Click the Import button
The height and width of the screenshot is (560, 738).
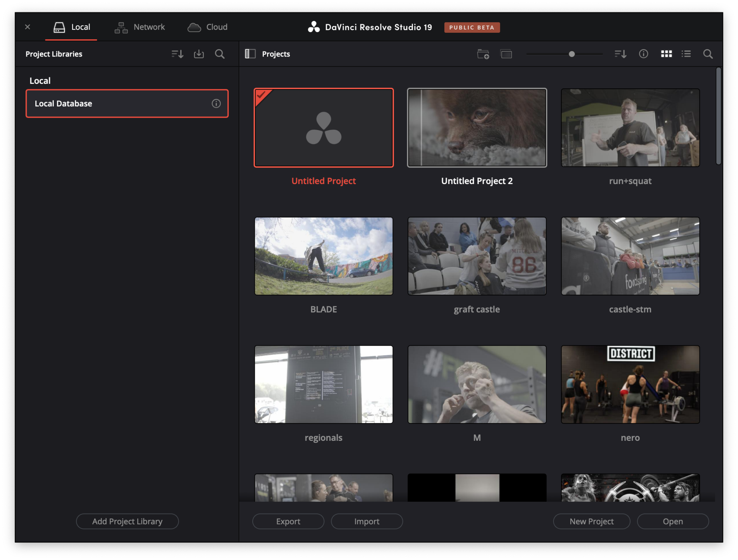click(366, 521)
